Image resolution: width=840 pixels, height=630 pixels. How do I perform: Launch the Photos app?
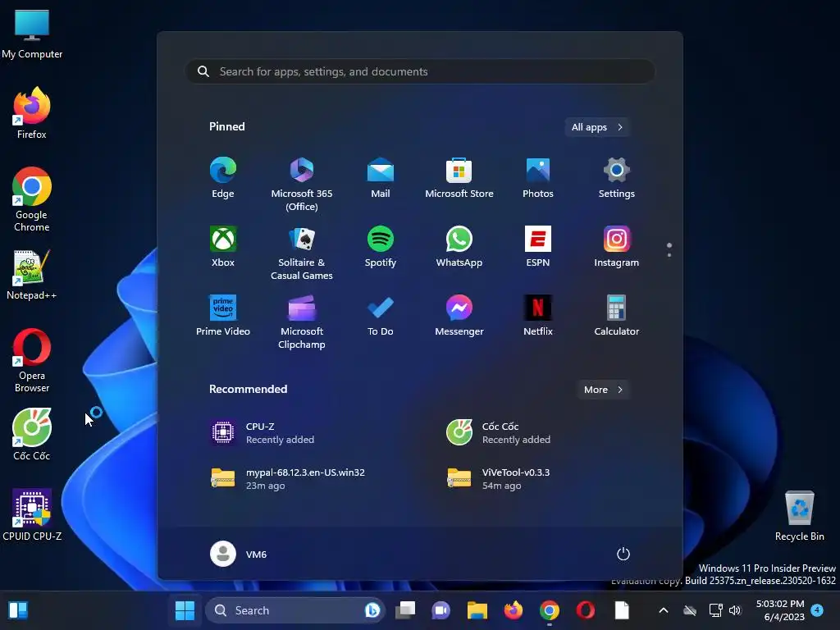point(538,178)
